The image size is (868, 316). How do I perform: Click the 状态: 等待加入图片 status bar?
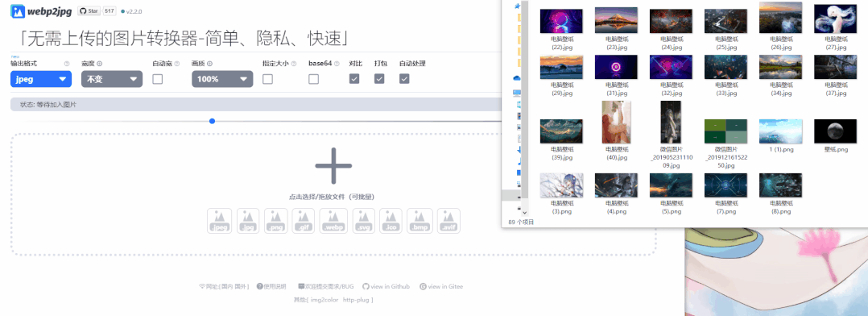click(x=255, y=104)
